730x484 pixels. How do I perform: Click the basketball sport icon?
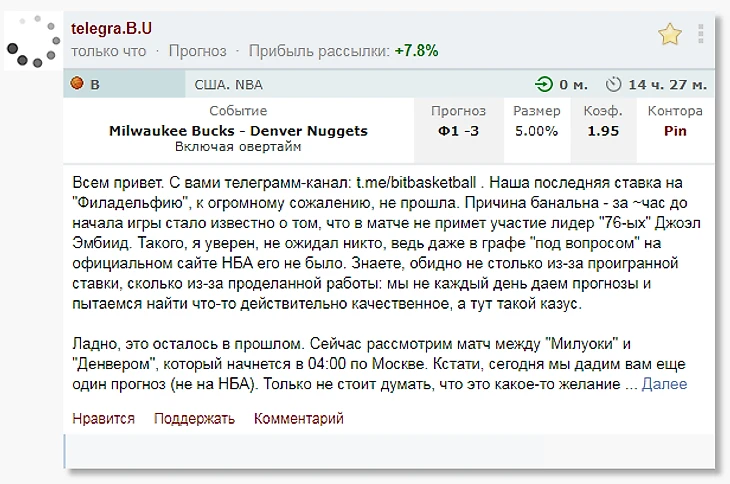point(77,84)
